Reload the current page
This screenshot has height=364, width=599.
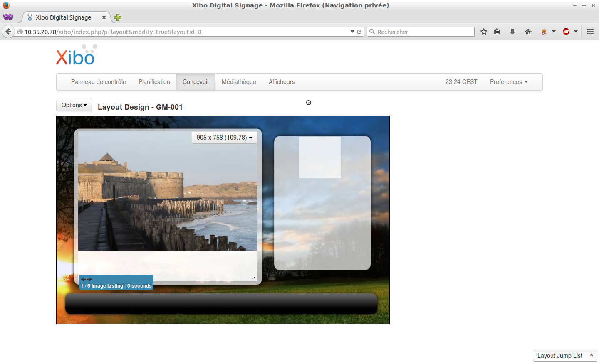(x=359, y=32)
